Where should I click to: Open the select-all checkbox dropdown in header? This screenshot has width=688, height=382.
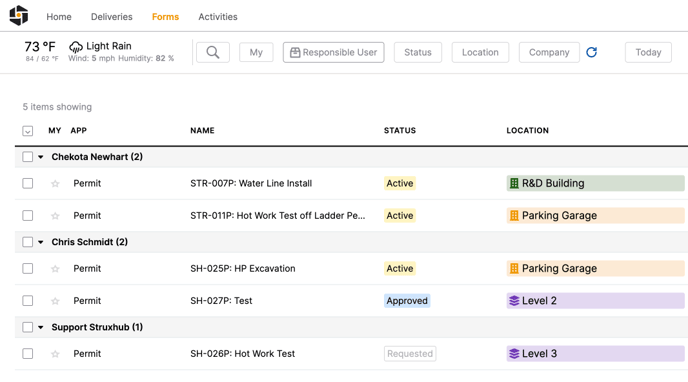coord(28,131)
